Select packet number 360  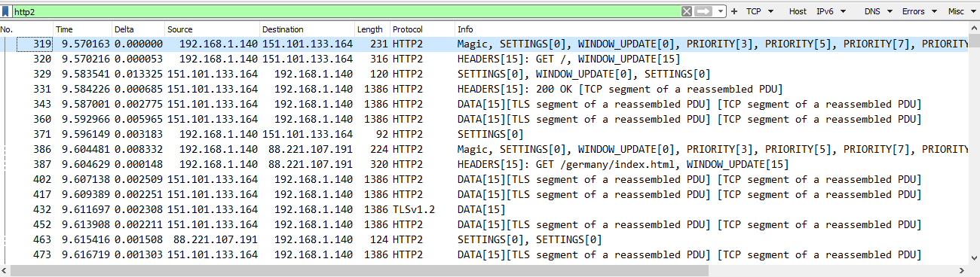[x=43, y=119]
